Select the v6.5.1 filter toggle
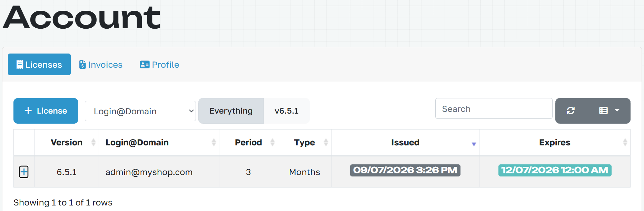The height and width of the screenshot is (211, 644). (x=287, y=111)
